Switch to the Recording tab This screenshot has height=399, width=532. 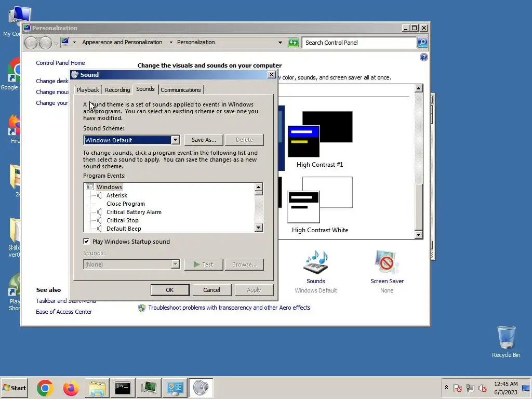tap(117, 90)
